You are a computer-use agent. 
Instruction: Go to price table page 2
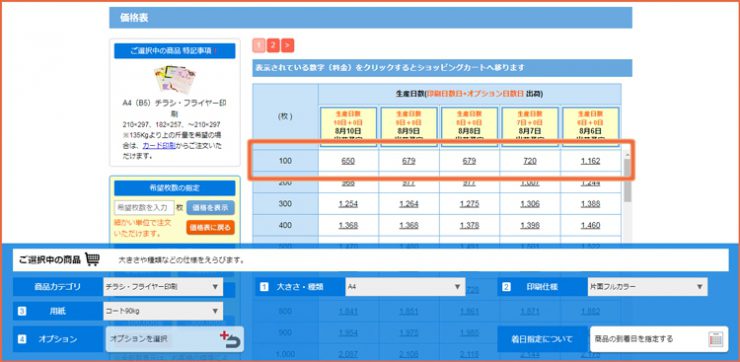pyautogui.click(x=273, y=45)
